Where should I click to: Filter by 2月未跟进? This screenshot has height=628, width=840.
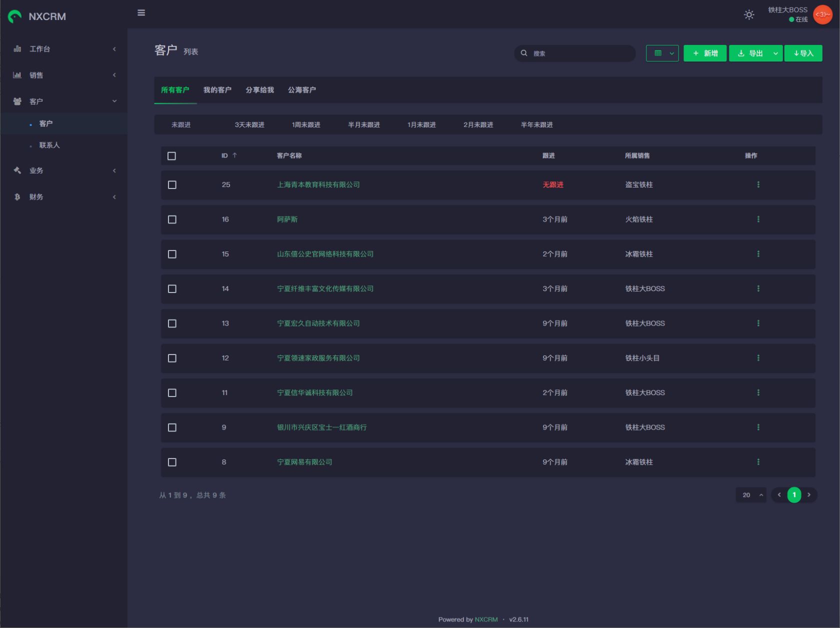[x=478, y=124]
